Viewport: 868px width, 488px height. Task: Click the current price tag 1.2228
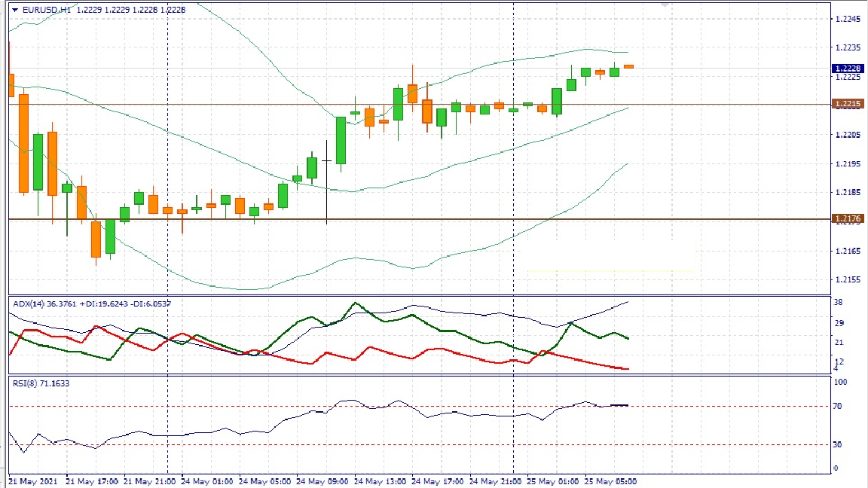tap(847, 69)
